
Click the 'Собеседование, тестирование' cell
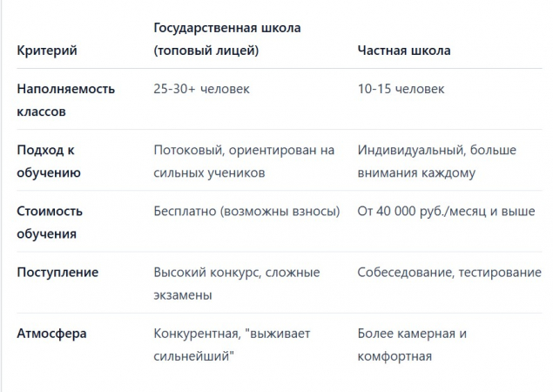pos(448,272)
